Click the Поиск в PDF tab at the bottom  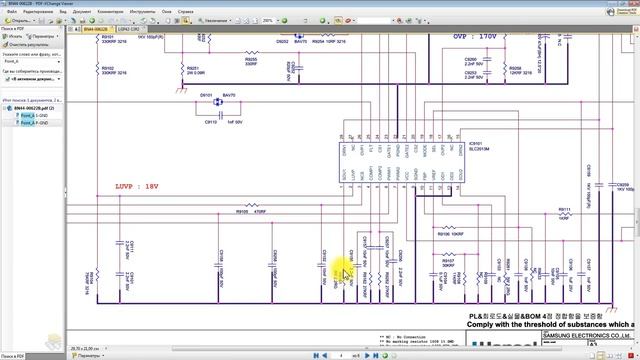(12, 356)
